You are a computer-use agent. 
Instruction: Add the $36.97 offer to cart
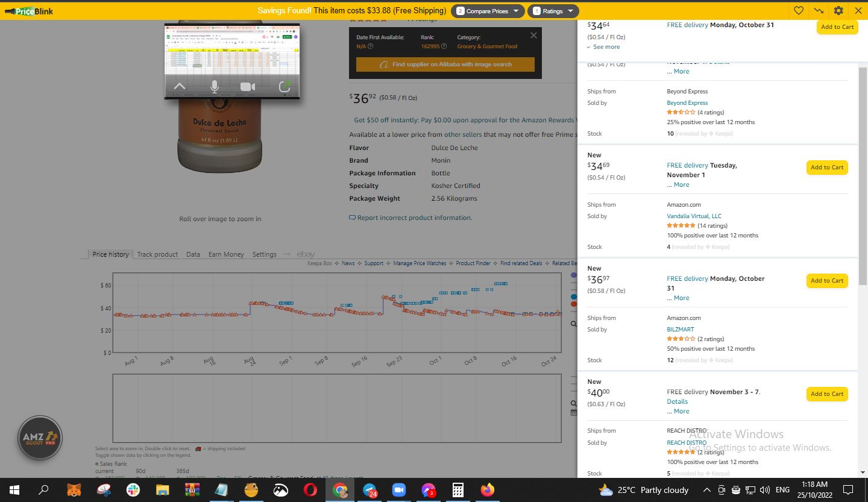coord(827,281)
